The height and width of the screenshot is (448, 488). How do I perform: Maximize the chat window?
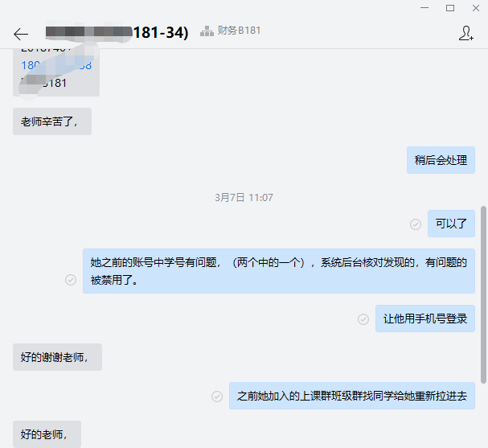click(x=450, y=8)
